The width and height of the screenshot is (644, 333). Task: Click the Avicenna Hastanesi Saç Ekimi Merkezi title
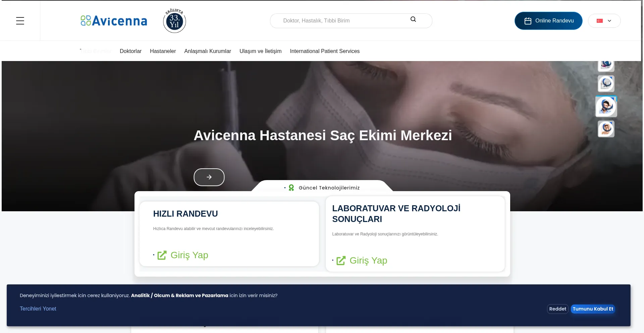click(x=323, y=135)
